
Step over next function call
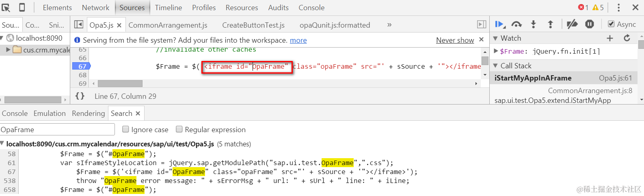click(516, 24)
